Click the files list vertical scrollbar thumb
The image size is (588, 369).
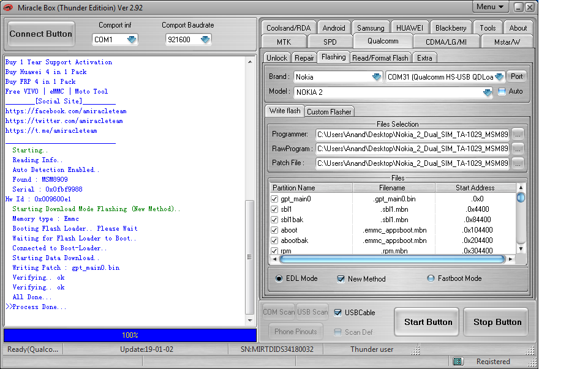tap(521, 198)
